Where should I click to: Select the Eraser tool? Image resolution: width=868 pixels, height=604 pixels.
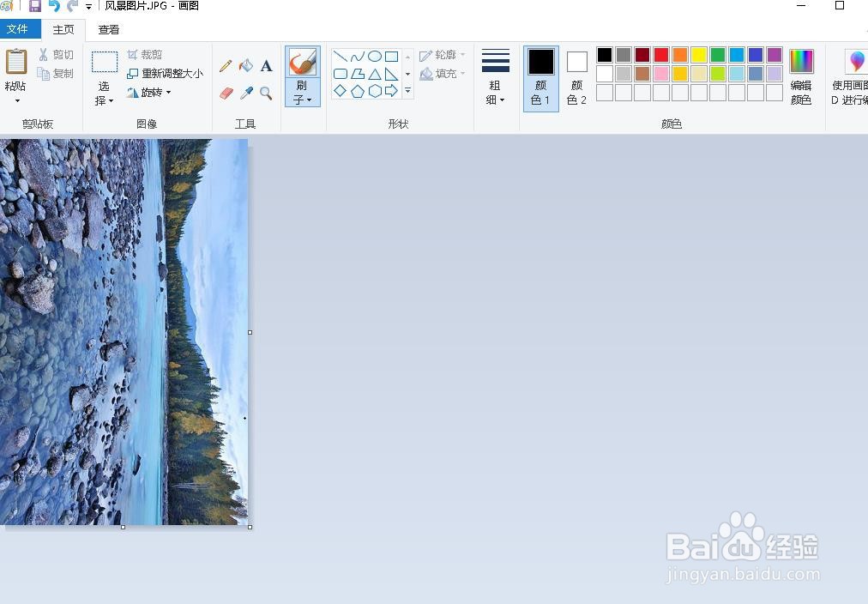(x=226, y=93)
